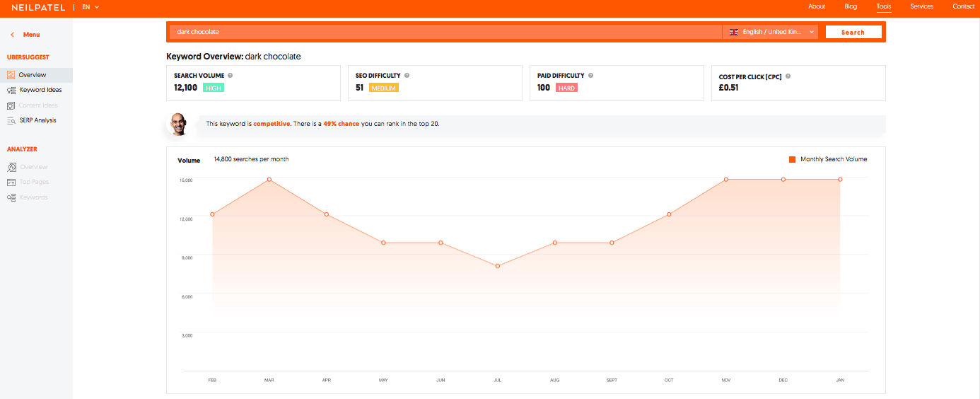Click the HARD paid difficulty badge
980x399 pixels.
[x=566, y=88]
